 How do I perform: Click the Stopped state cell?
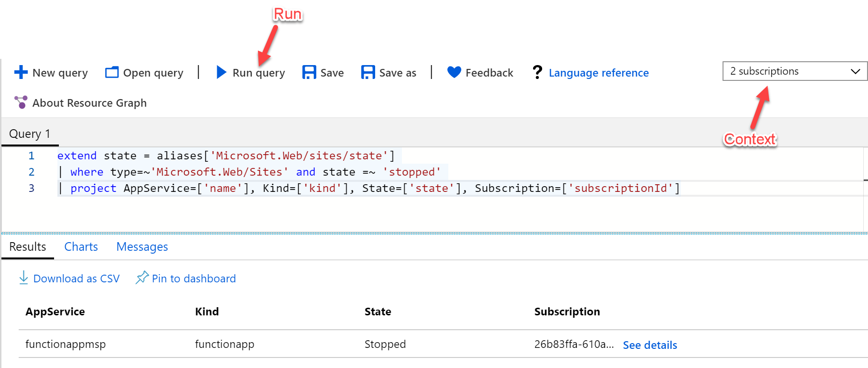(x=385, y=344)
